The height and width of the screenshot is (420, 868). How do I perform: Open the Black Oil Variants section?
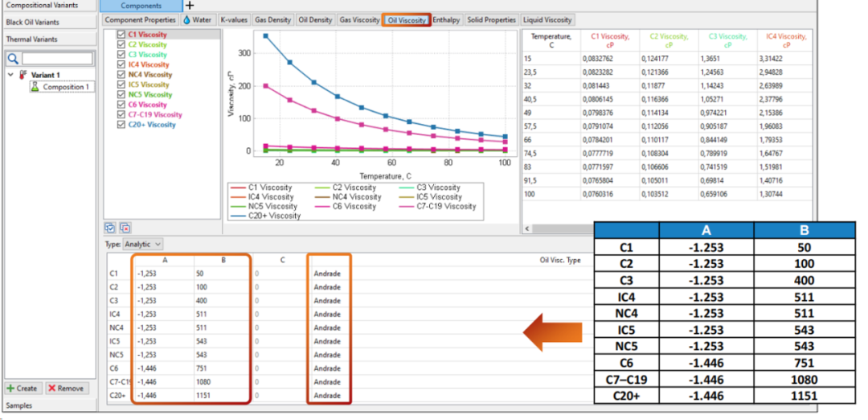pyautogui.click(x=32, y=23)
